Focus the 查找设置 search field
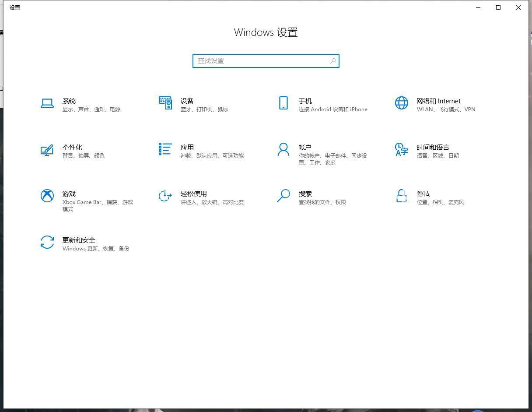This screenshot has width=532, height=412. (x=266, y=61)
